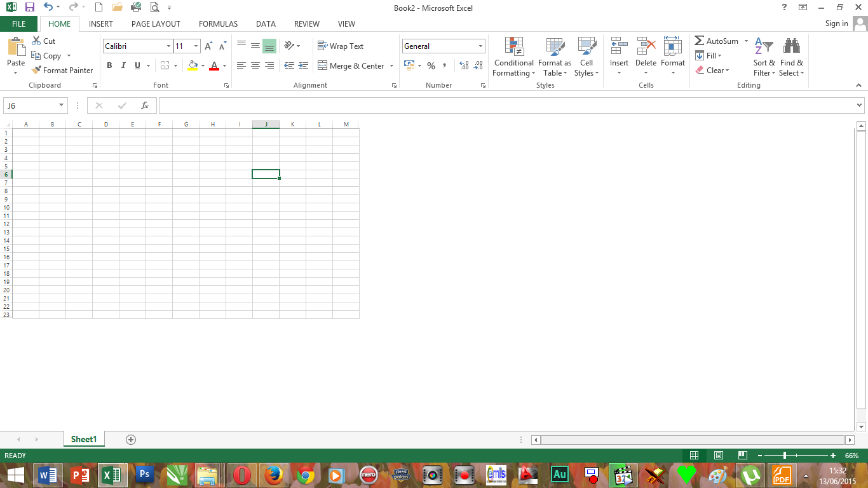
Task: Select the Sheet1 tab
Action: [83, 439]
